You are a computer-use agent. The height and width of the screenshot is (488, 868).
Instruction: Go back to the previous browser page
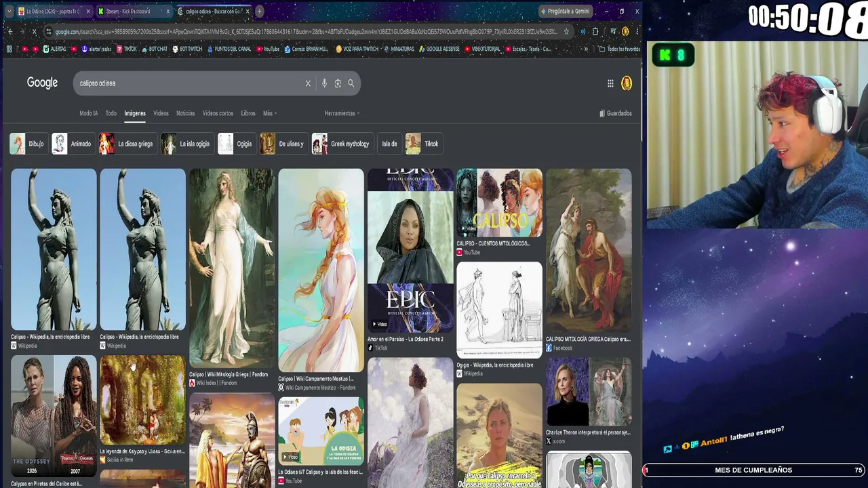(x=9, y=31)
